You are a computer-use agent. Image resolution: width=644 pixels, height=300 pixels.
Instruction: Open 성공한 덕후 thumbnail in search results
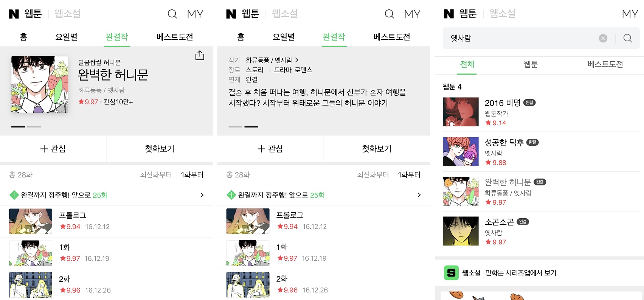[x=461, y=152]
